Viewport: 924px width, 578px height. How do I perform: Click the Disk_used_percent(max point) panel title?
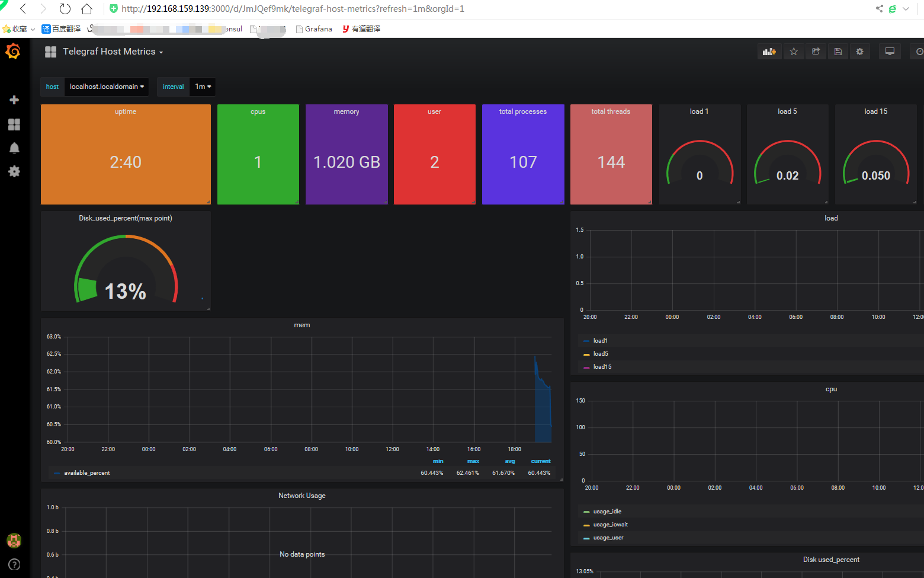pos(126,218)
